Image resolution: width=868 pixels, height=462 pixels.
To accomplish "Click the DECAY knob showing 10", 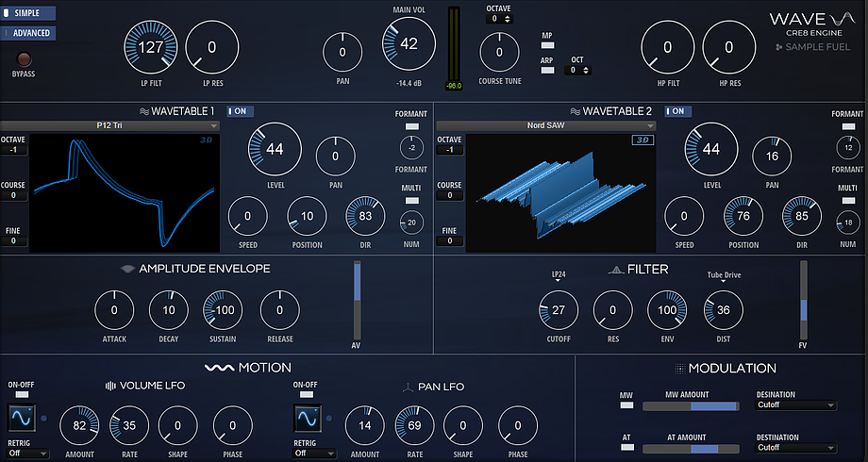I will pos(169,310).
